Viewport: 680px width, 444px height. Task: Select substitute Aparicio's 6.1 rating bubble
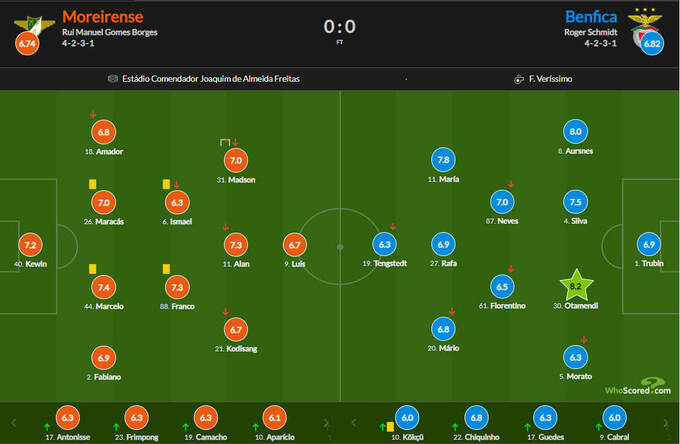[271, 417]
